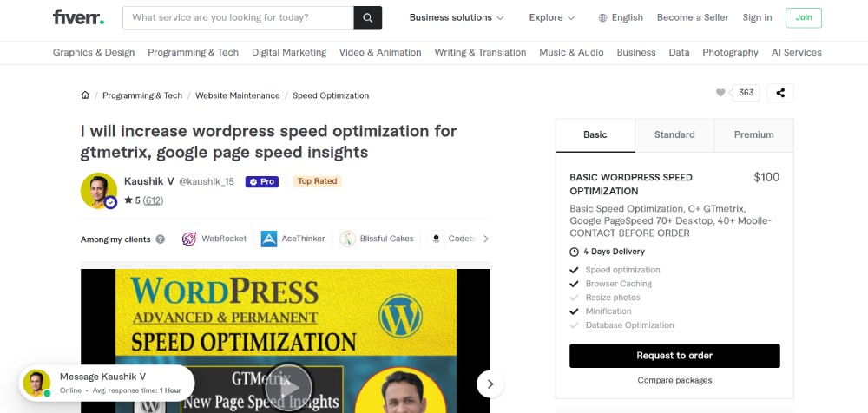Screen dimensions: 868x413
Task: Go to next gallery image arrow
Action: pyautogui.click(x=490, y=383)
